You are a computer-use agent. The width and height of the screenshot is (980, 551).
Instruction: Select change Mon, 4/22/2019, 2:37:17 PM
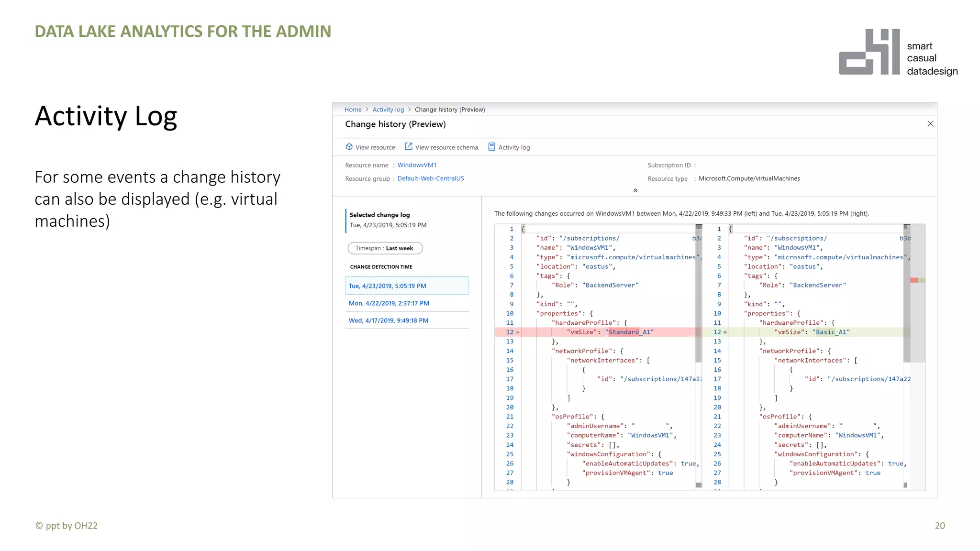point(407,303)
